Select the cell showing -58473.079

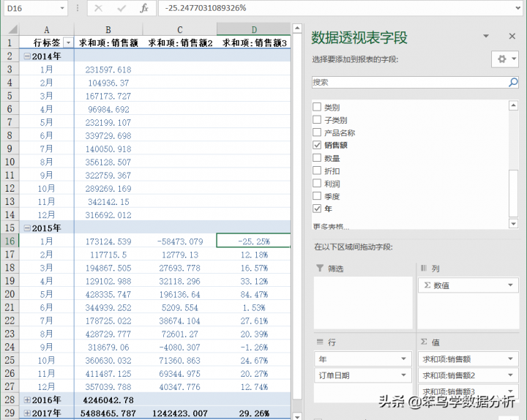[180, 241]
